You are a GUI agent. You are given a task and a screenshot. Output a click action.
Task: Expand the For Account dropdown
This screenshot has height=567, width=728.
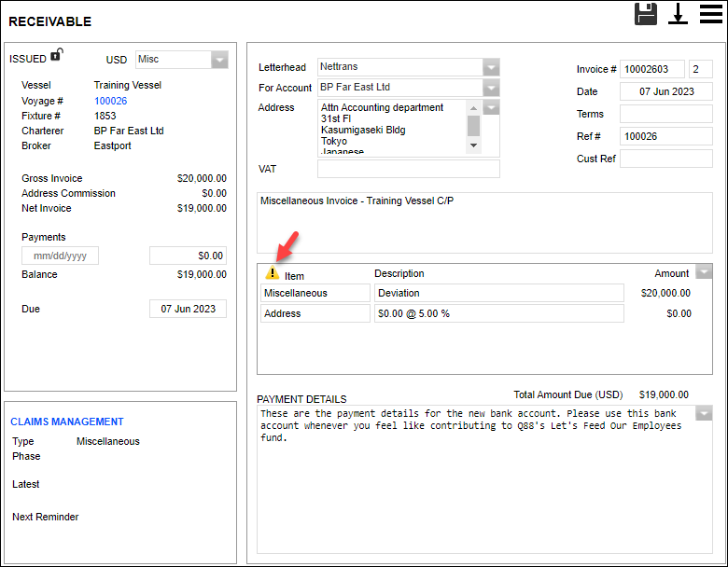click(x=491, y=88)
